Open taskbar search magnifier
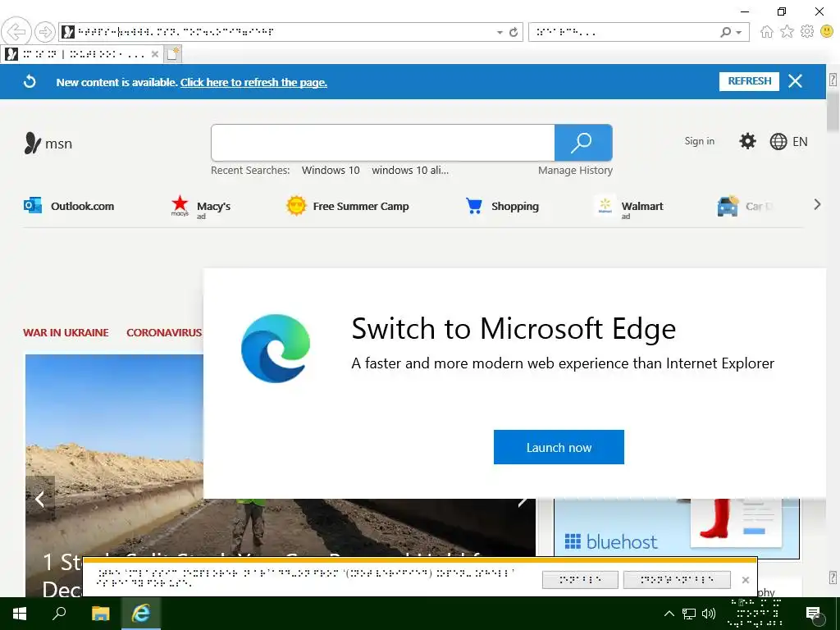 tap(59, 614)
